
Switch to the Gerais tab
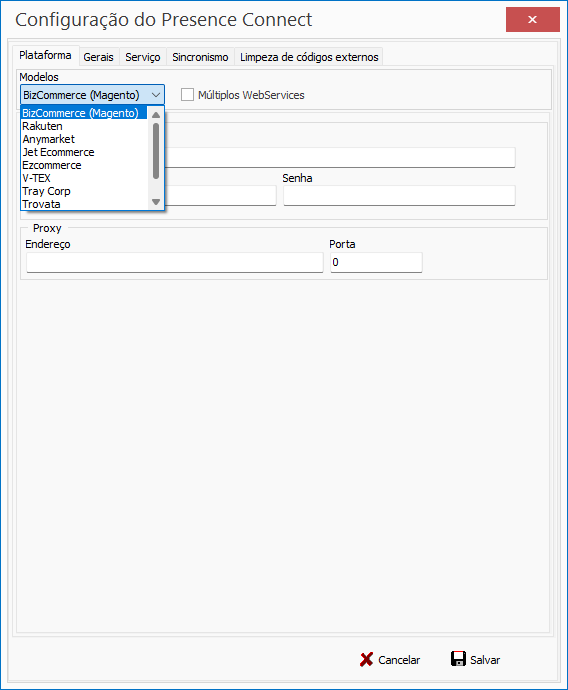99,57
